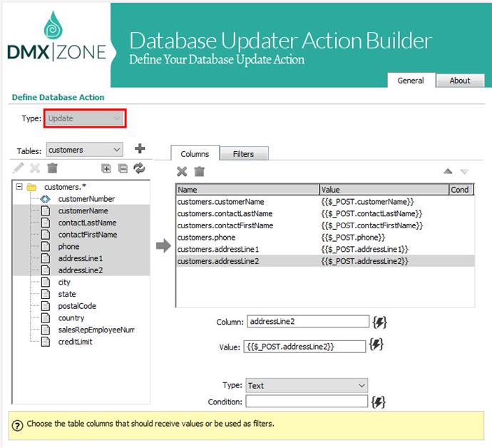Click the expand all tree icon
Viewport: 492px width, 448px height.
pos(106,168)
